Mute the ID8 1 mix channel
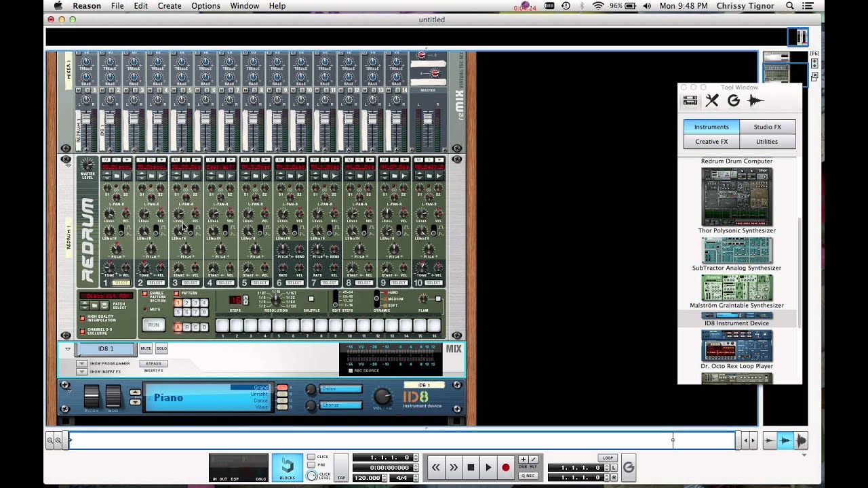Image resolution: width=868 pixels, height=488 pixels. pyautogui.click(x=146, y=348)
